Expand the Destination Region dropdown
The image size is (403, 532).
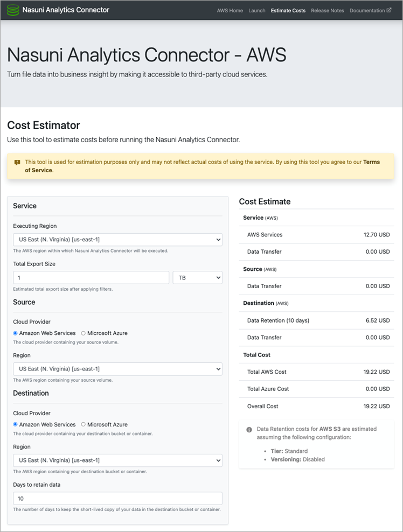[117, 460]
